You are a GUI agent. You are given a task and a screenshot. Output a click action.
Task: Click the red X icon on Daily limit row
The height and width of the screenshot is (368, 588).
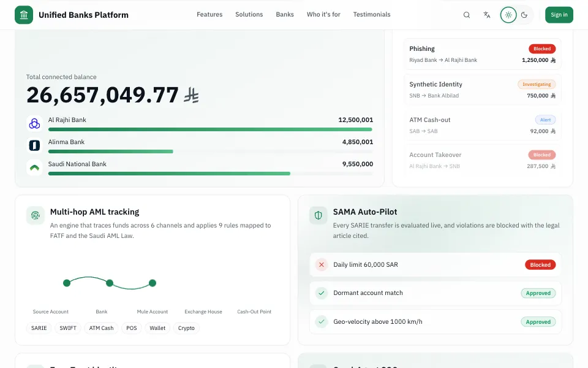tap(322, 265)
